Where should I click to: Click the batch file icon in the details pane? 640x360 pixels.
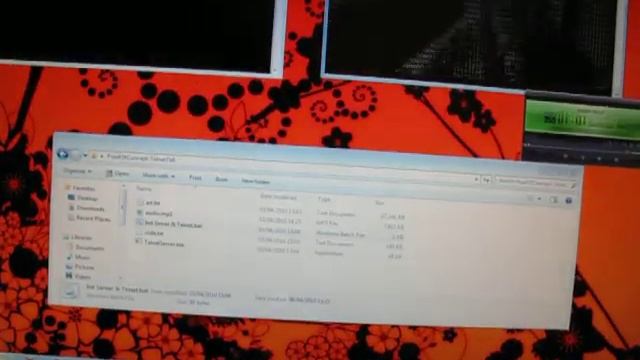tap(71, 291)
